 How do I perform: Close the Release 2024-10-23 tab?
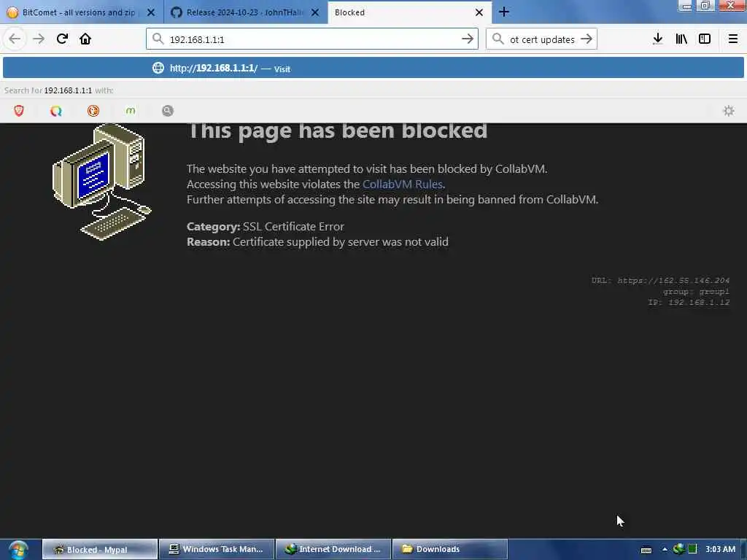[315, 12]
